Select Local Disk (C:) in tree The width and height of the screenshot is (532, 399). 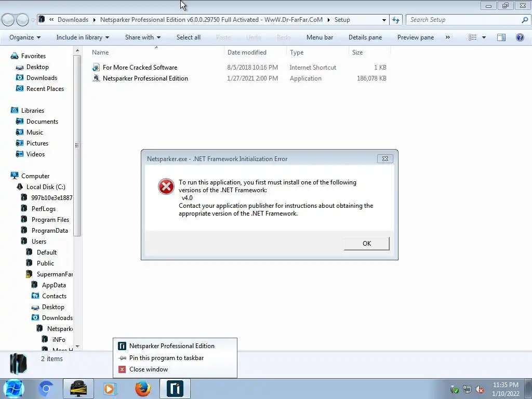point(46,187)
